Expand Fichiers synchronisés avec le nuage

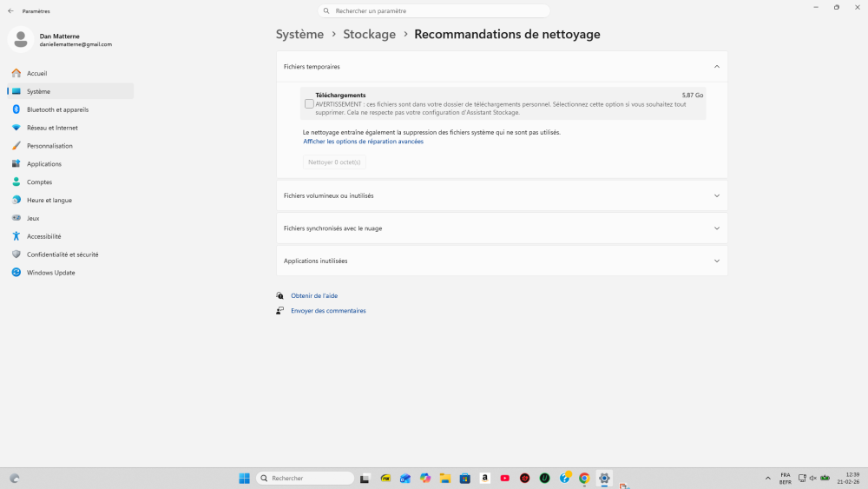click(x=716, y=228)
